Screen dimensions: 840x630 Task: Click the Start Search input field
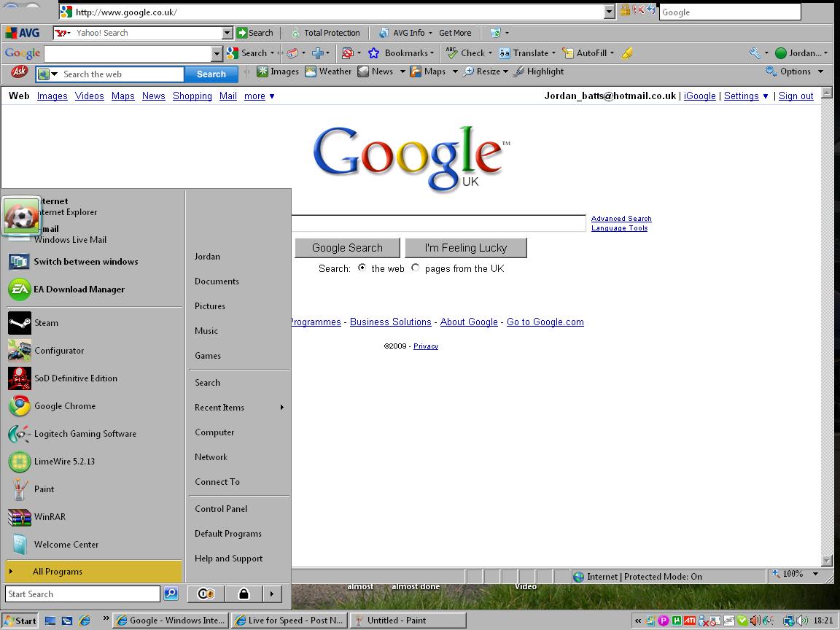point(82,594)
